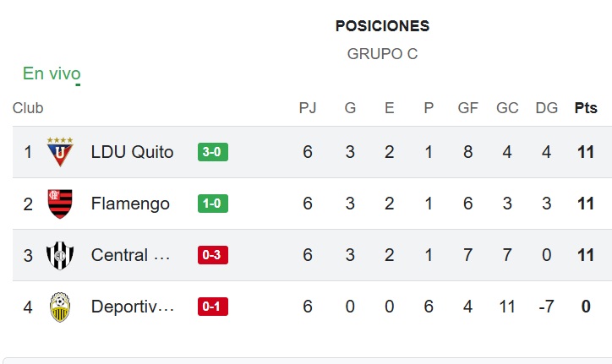This screenshot has width=612, height=364.
Task: Click the LDU Quito club crest
Action: click(x=60, y=152)
